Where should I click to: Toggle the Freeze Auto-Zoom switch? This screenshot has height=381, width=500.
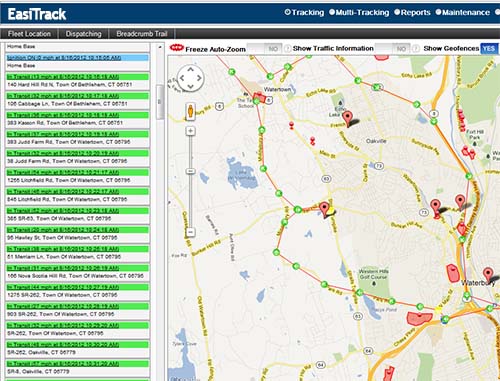coord(266,49)
